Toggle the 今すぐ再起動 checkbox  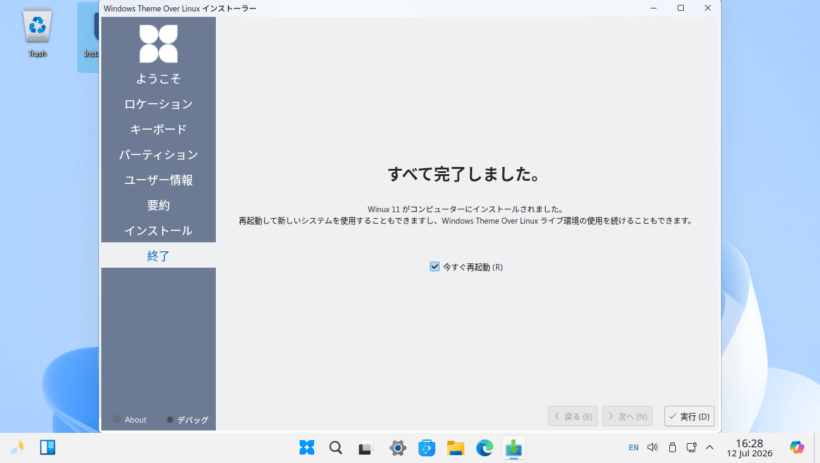tap(435, 267)
